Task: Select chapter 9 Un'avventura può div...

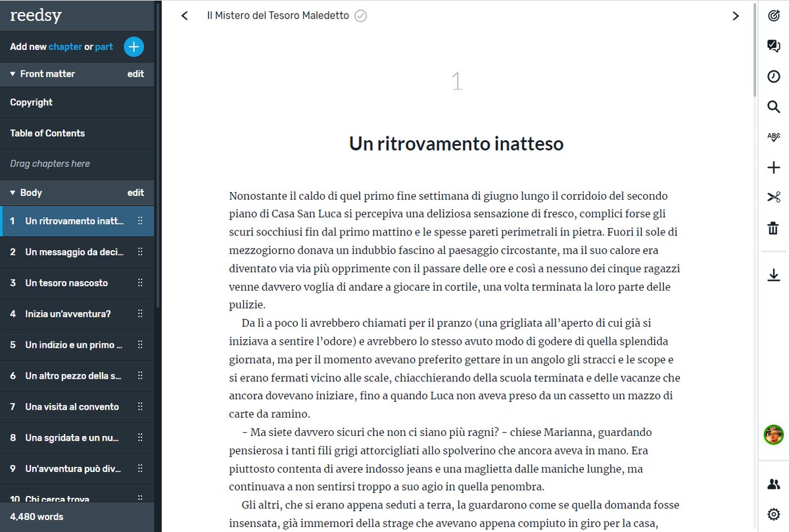Action: tap(77, 468)
